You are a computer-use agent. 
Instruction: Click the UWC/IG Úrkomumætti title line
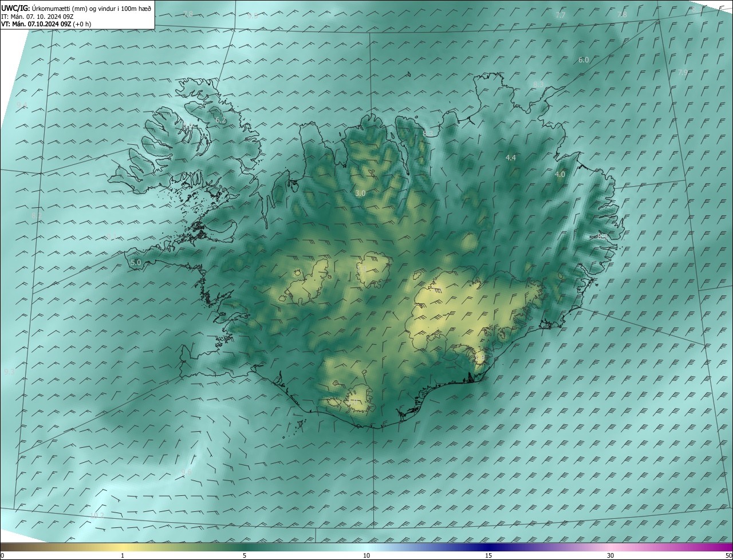(76, 9)
